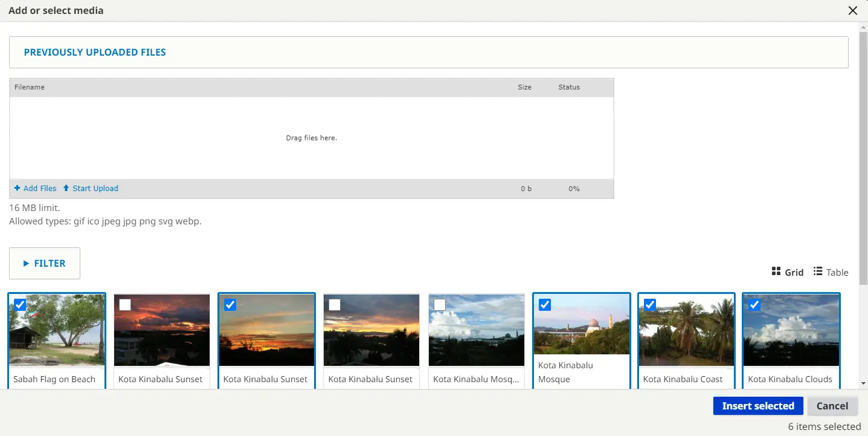This screenshot has height=436, width=868.
Task: Switch to Grid view layout
Action: (x=788, y=272)
